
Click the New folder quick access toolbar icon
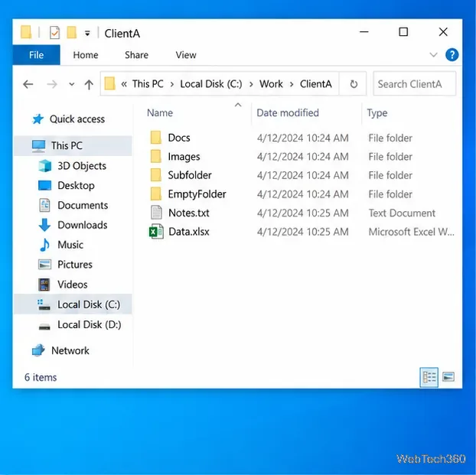[x=72, y=32]
